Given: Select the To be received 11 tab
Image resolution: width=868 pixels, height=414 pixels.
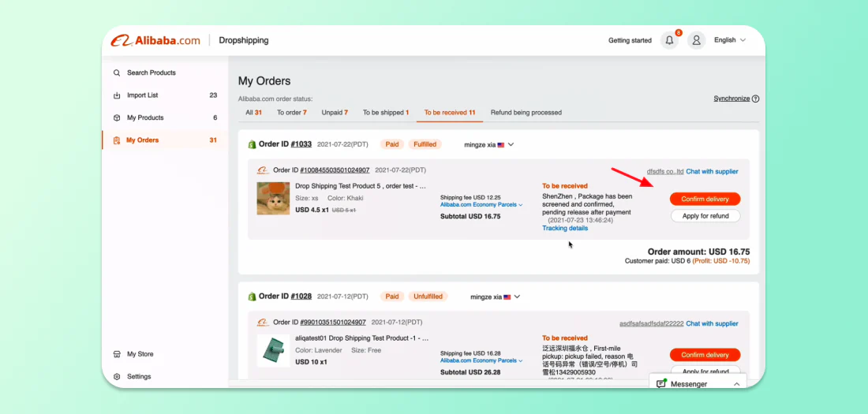Looking at the screenshot, I should [450, 112].
